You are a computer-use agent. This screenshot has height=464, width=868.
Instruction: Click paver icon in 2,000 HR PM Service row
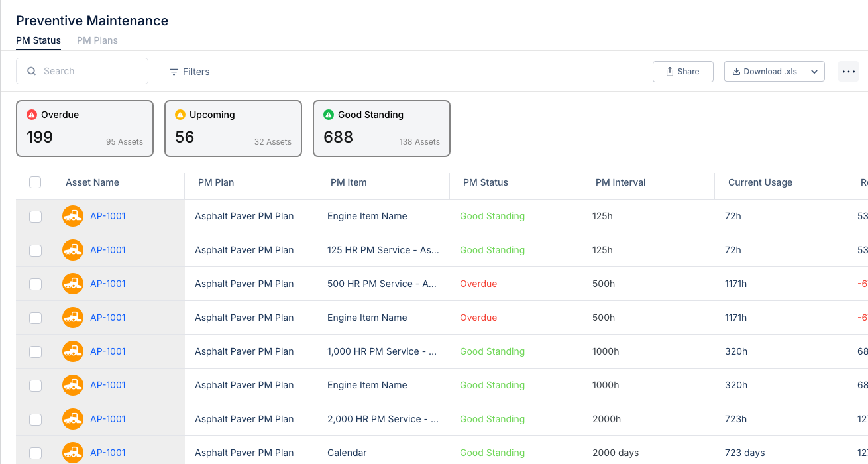(73, 419)
